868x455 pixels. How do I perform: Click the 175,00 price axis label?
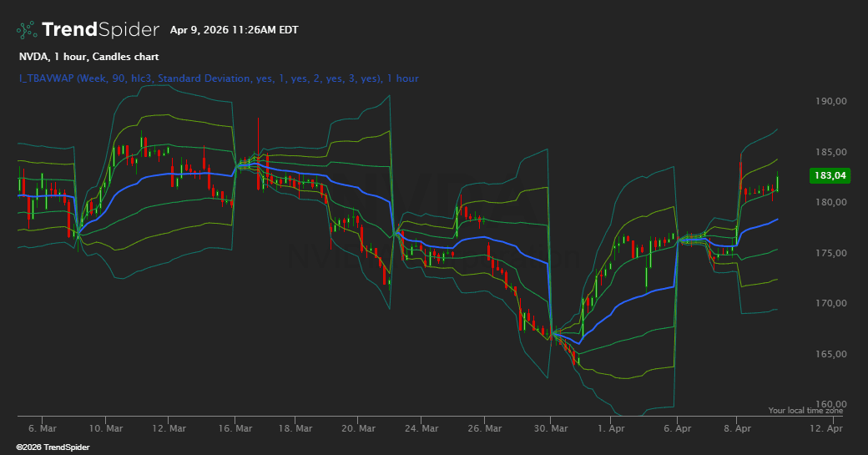click(x=831, y=253)
